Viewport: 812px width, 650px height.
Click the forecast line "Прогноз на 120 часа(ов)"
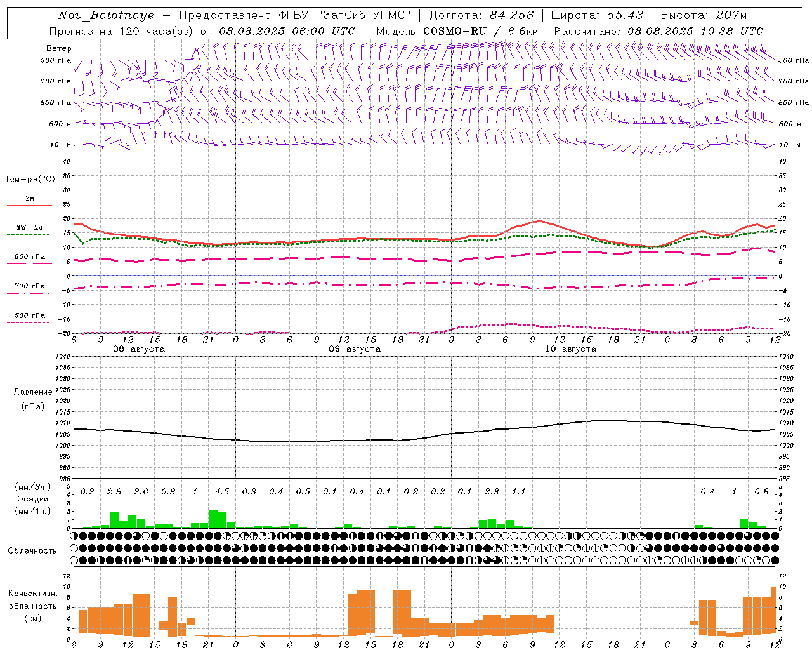click(x=122, y=31)
